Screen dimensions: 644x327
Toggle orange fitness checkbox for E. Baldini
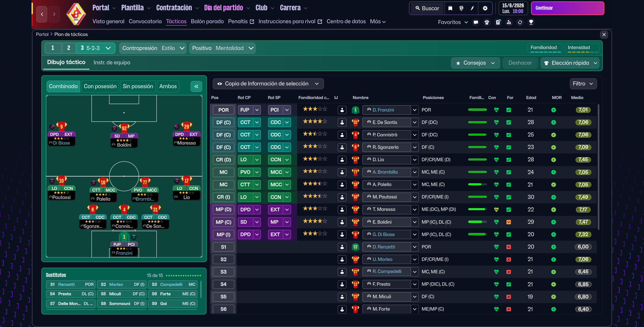pos(508,222)
